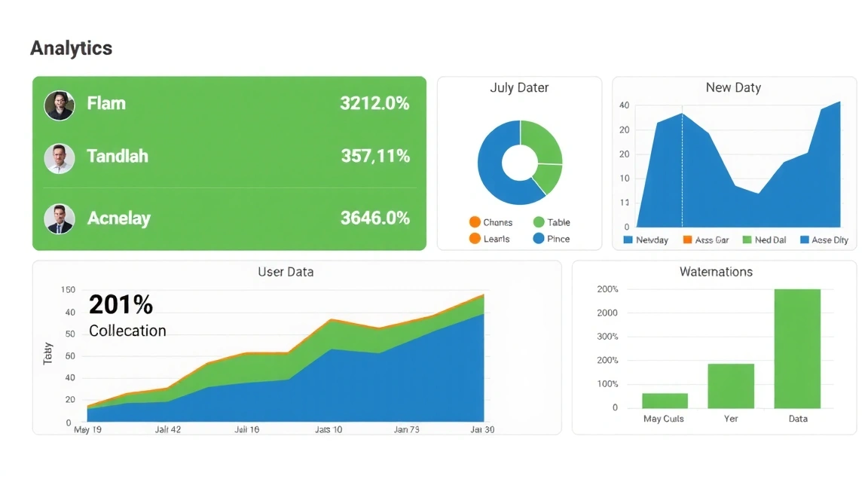Click the blue Pince legend icon
The image size is (868, 482).
(539, 239)
